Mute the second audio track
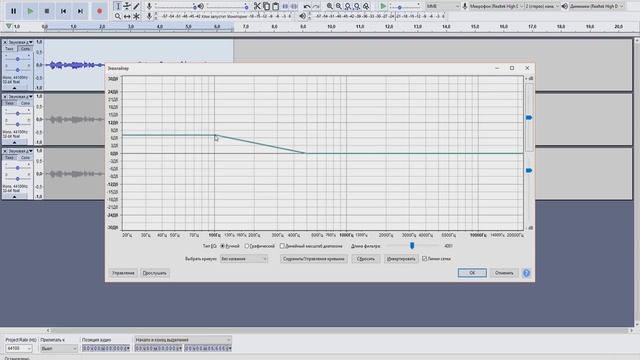Screen dimensions: 640x360 coord(9,103)
